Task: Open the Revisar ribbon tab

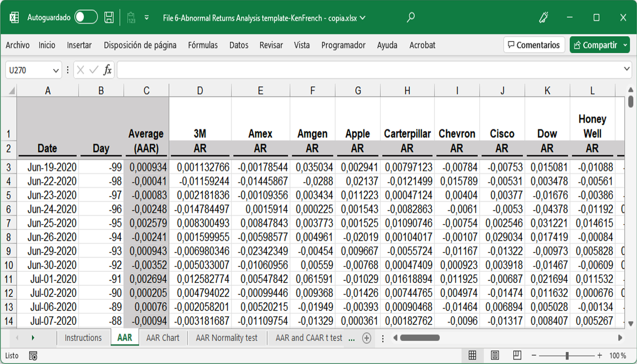Action: 271,45
